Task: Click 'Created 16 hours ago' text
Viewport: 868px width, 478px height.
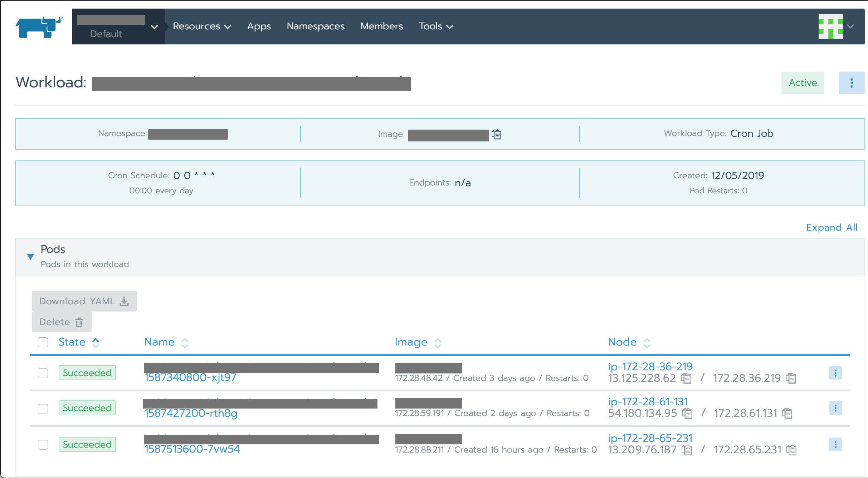Action: coord(499,450)
